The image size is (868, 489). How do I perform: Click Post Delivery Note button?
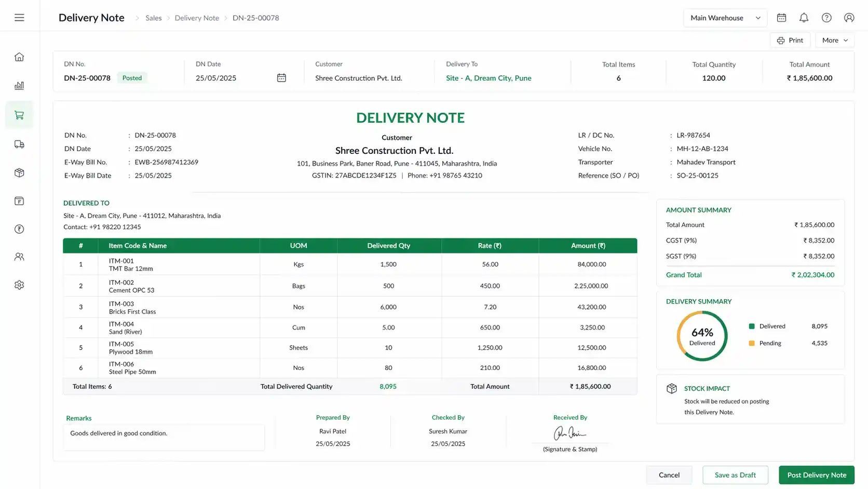coord(817,475)
